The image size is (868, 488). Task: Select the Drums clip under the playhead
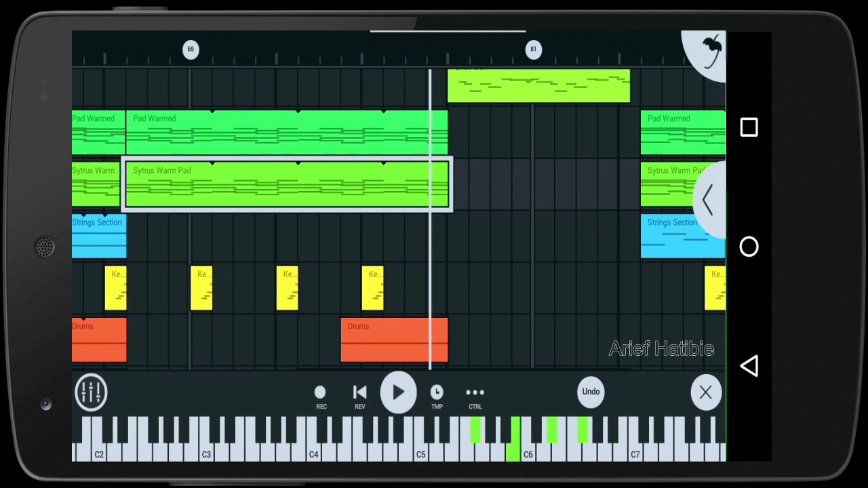[x=394, y=340]
